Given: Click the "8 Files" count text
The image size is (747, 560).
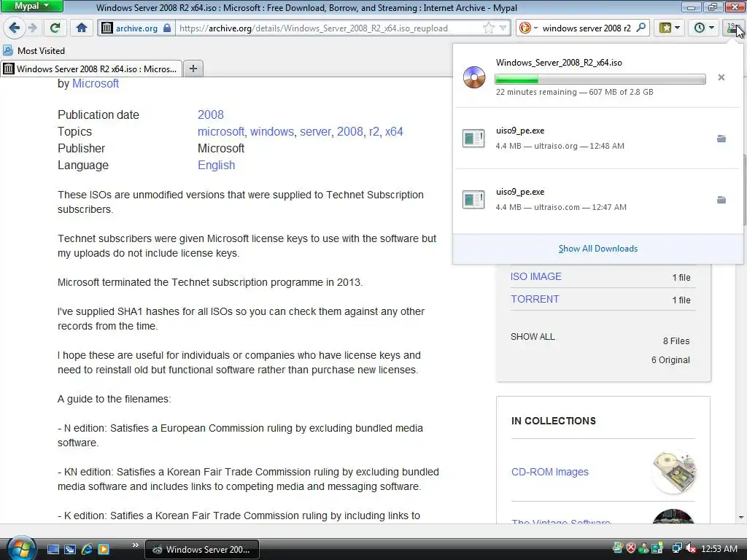Looking at the screenshot, I should point(676,341).
